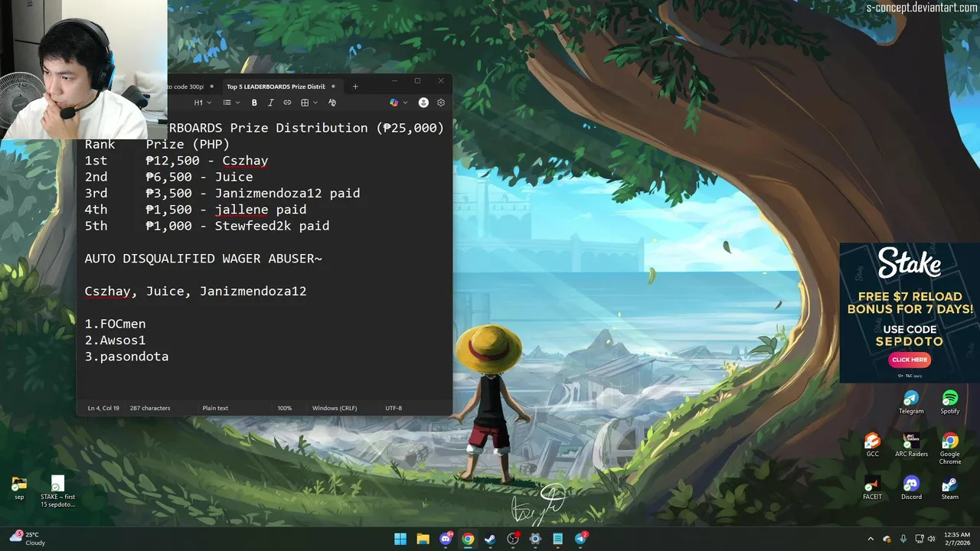Open the account profile icon in Notepad
Screen dimensions: 980x551
pyautogui.click(x=423, y=103)
